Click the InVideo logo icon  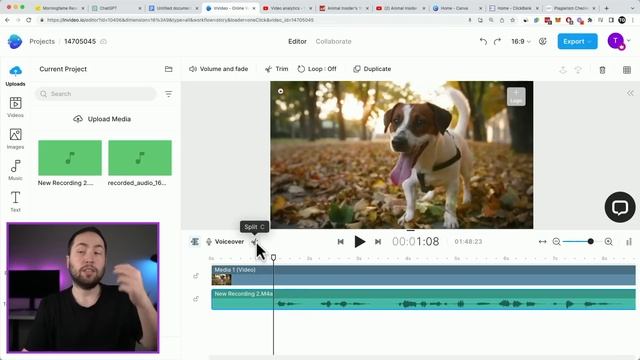15,41
